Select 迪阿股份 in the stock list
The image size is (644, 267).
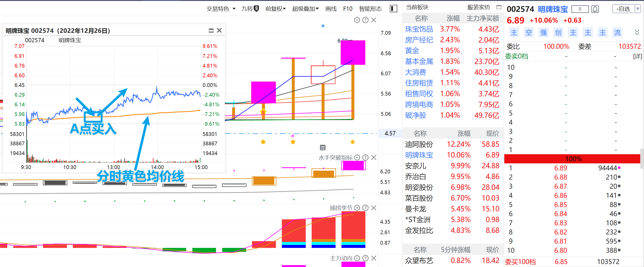tap(419, 144)
